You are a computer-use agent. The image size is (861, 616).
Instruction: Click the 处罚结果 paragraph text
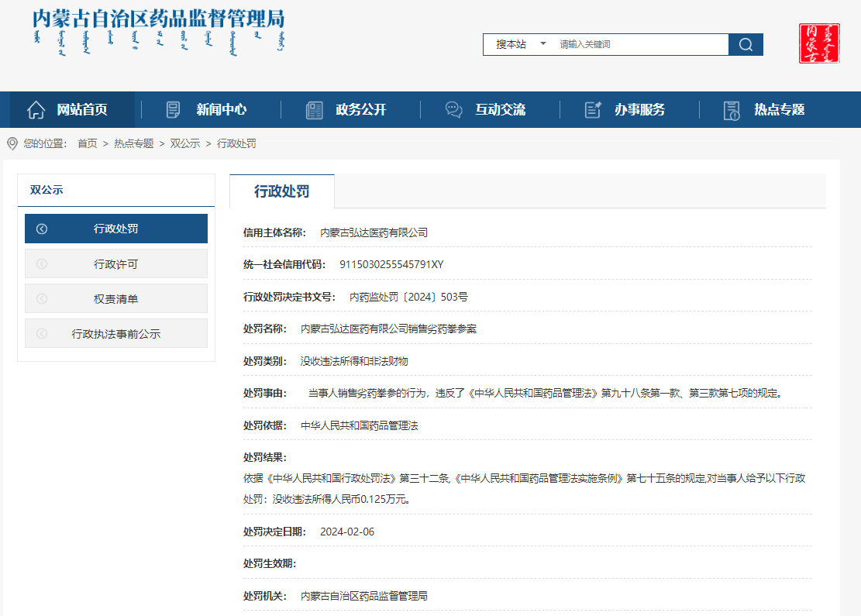pyautogui.click(x=525, y=489)
